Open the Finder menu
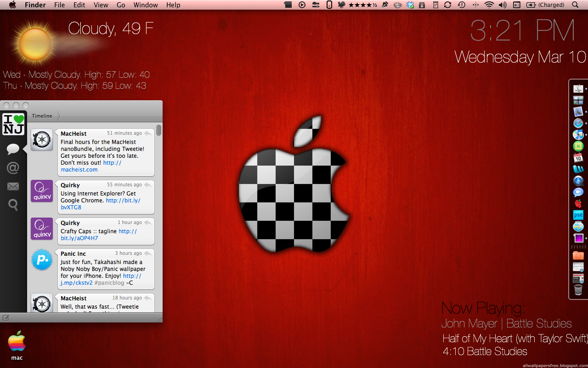This screenshot has width=588, height=368. tap(35, 5)
